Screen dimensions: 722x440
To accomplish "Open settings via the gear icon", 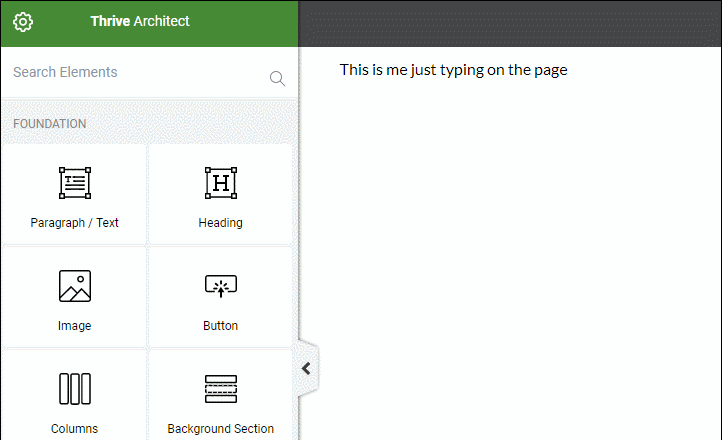I will [23, 22].
